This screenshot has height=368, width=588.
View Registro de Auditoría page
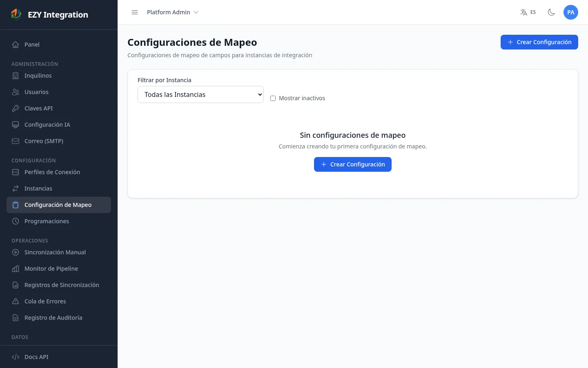[59, 318]
